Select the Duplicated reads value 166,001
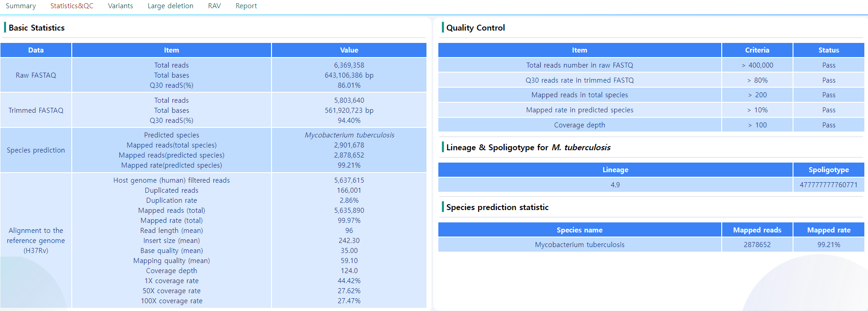868x311 pixels. coord(349,190)
